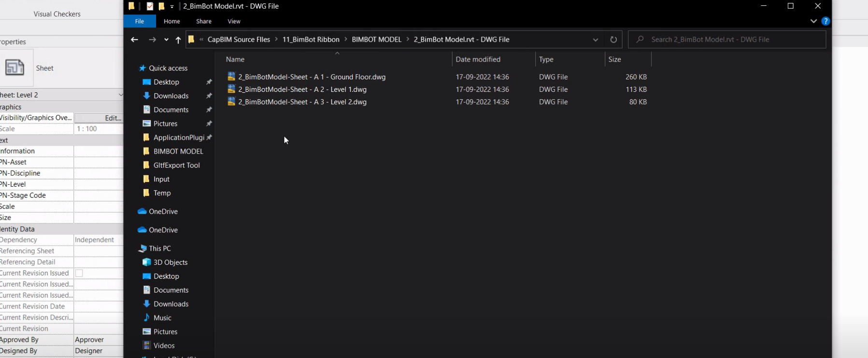Go forward with the forward arrow
Viewport: 868px width, 358px height.
(x=152, y=40)
